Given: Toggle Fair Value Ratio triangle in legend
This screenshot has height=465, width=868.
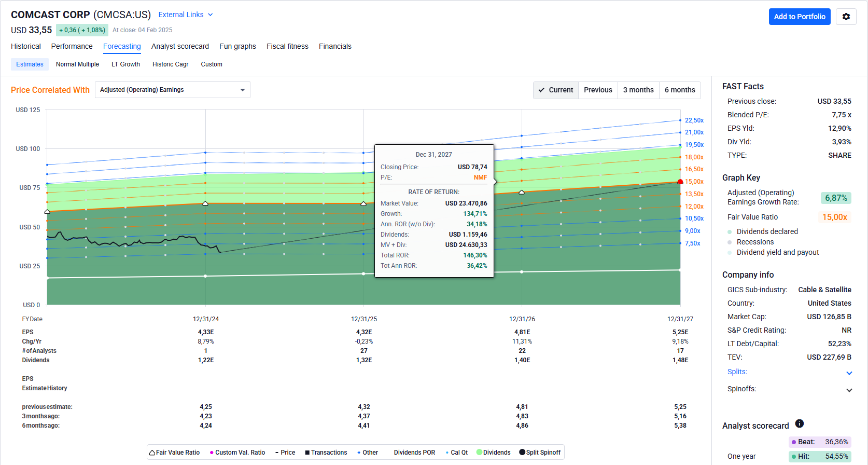Looking at the screenshot, I should click(x=152, y=453).
